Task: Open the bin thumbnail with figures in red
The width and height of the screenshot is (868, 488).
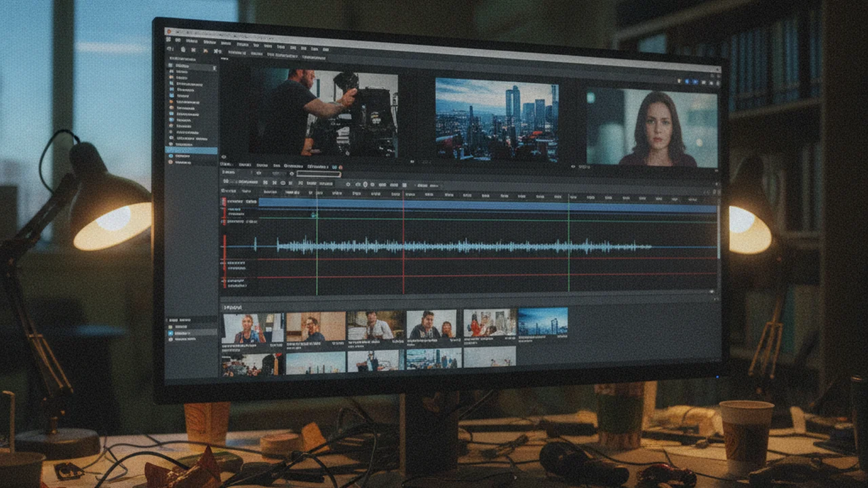Action: point(490,323)
